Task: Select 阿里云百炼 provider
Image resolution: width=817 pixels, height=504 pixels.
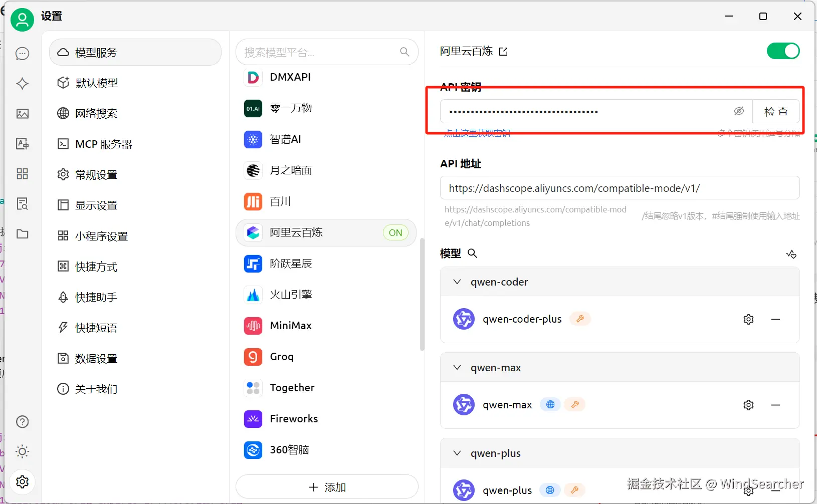Action: [326, 232]
